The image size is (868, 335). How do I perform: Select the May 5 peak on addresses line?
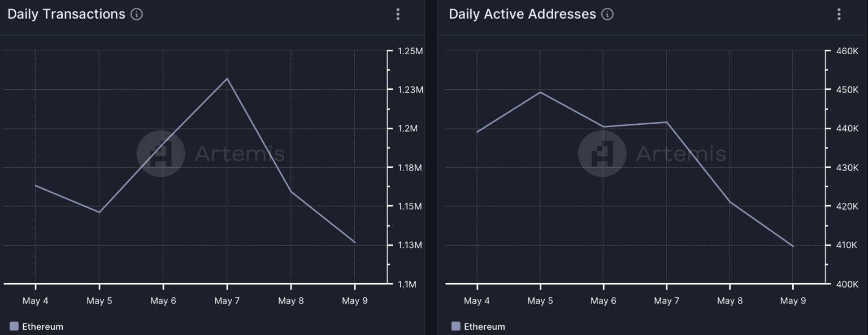coord(540,92)
